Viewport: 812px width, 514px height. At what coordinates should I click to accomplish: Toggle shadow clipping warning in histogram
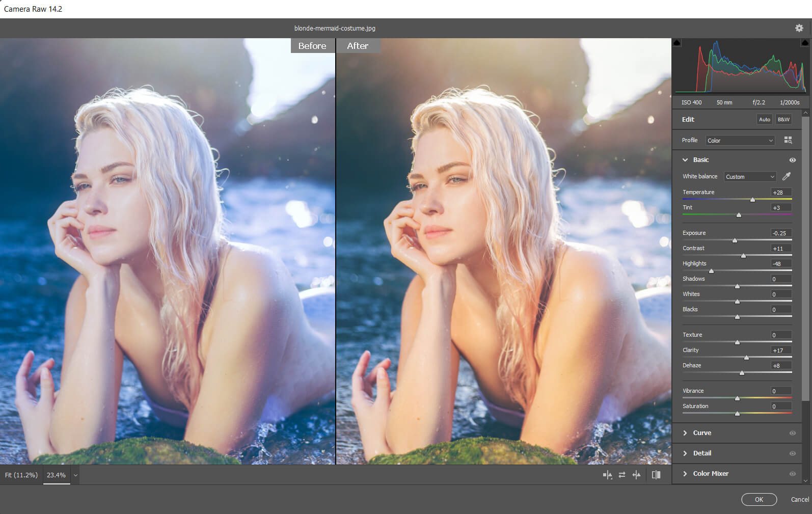tap(676, 43)
